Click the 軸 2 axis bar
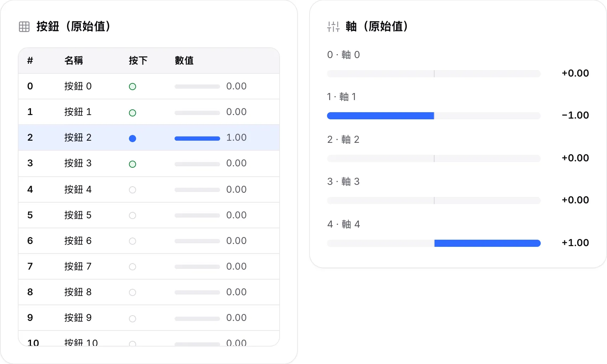Viewport: 607px width, 364px height. [x=434, y=158]
